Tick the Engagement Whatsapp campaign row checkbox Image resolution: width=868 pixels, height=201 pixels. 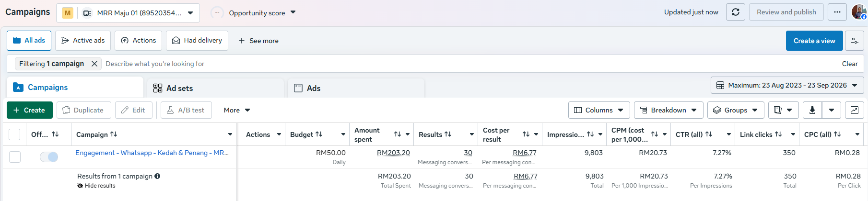click(15, 156)
